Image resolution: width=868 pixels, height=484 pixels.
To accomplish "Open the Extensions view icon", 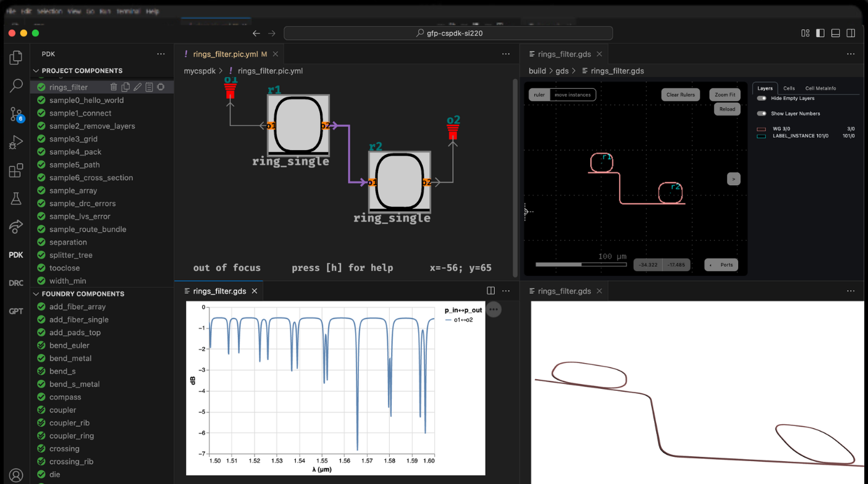I will 16,170.
